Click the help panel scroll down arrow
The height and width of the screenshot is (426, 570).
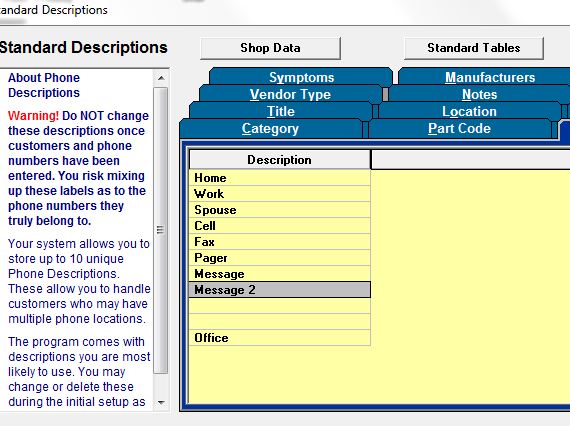point(161,402)
